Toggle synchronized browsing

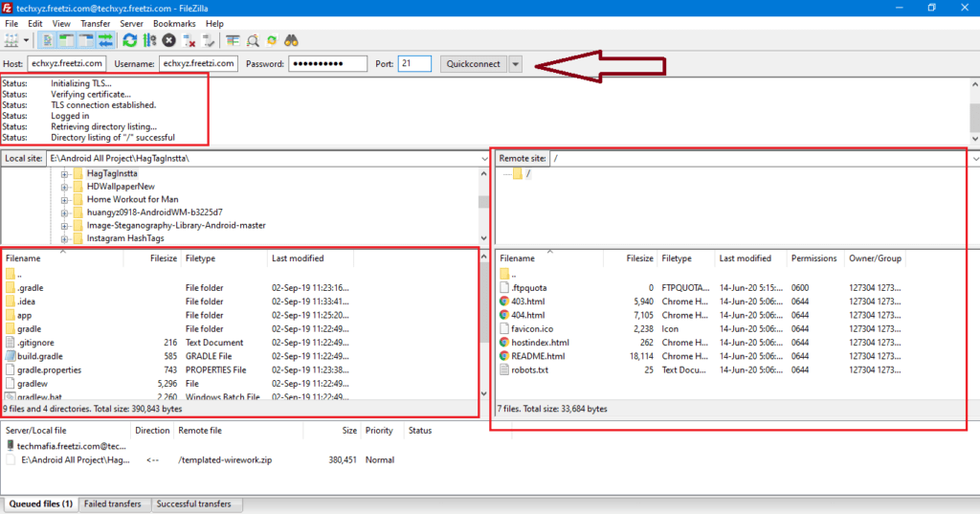(x=272, y=40)
